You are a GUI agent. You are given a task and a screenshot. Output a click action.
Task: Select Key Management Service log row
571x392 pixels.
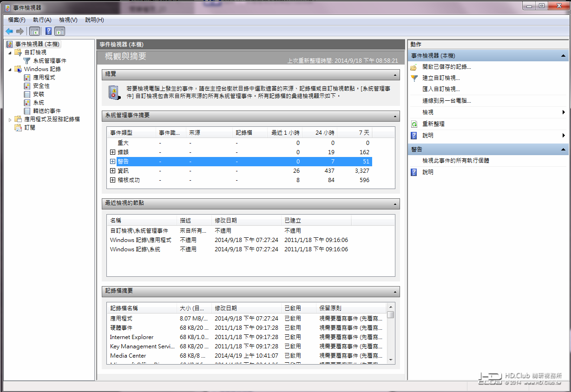(247, 346)
